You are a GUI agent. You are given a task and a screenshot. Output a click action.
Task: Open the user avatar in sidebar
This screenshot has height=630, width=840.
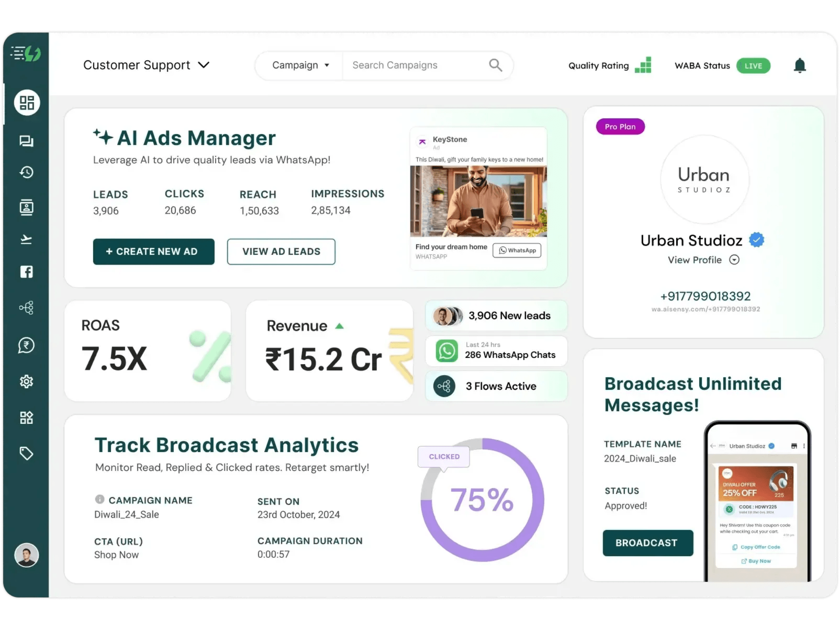pyautogui.click(x=26, y=555)
